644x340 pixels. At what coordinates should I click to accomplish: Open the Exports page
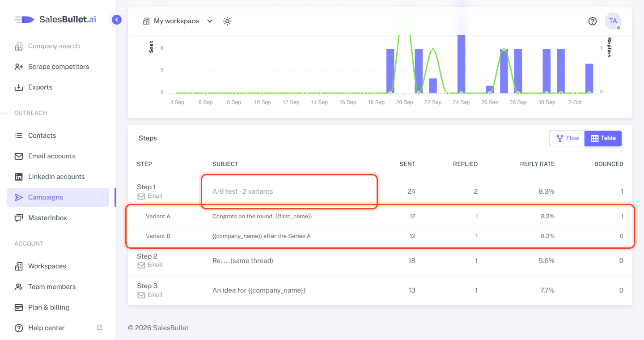58,87
